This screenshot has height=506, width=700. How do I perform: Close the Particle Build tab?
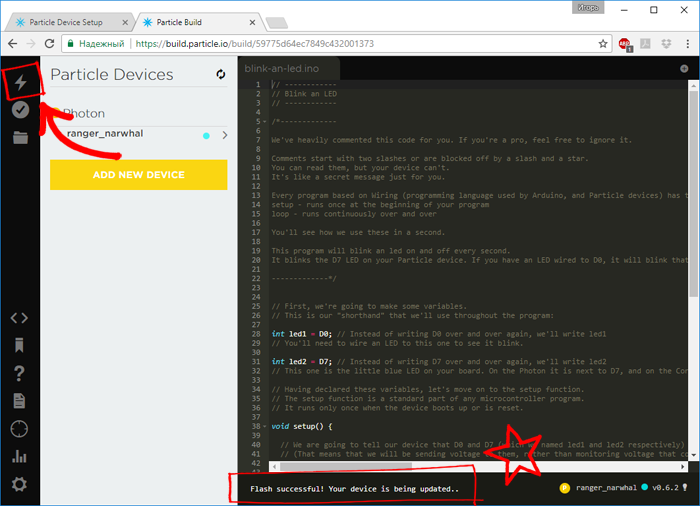click(x=252, y=22)
